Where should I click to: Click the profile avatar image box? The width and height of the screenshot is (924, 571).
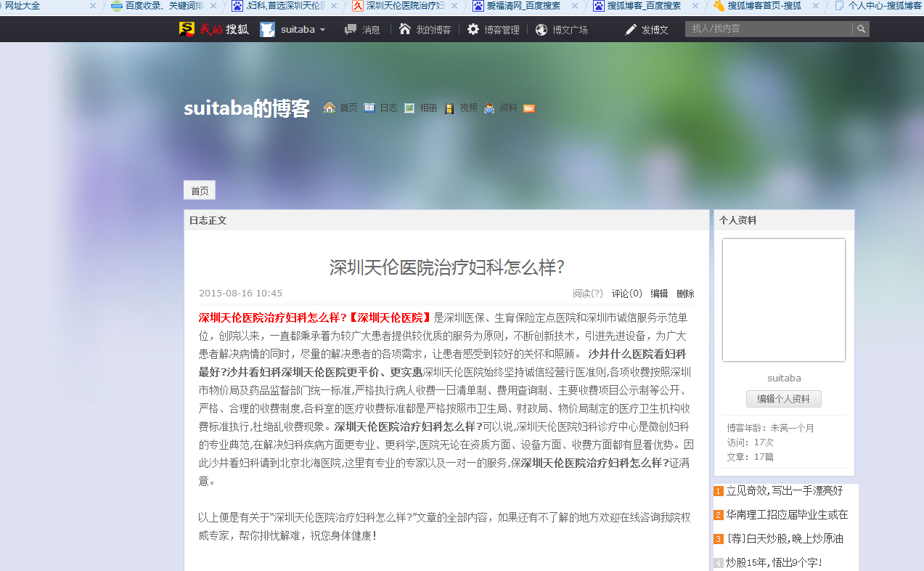pos(783,299)
